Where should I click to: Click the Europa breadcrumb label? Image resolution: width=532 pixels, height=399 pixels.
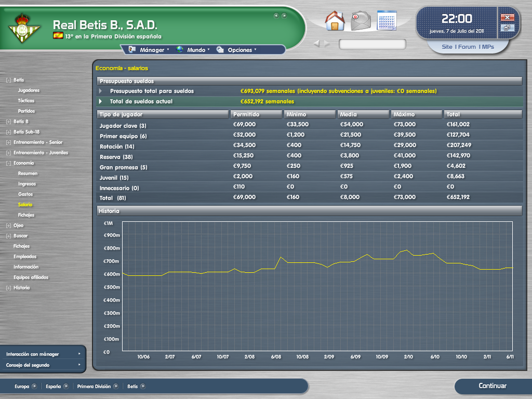point(22,386)
